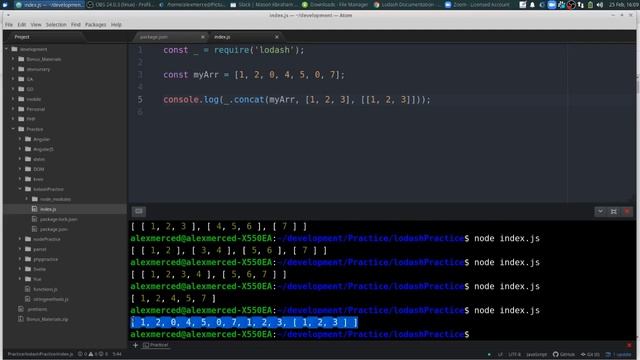640x360 pixels.
Task: Expand the node_modules folder
Action: 27,199
